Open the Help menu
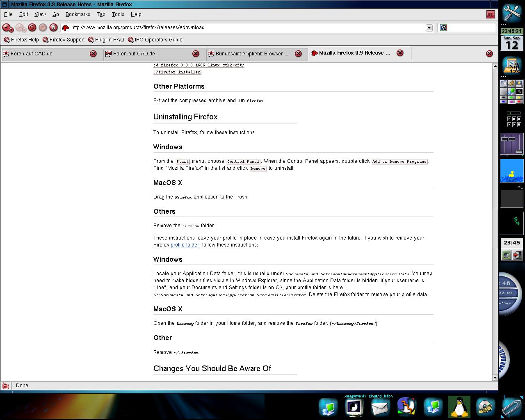Image resolution: width=525 pixels, height=420 pixels. click(136, 14)
